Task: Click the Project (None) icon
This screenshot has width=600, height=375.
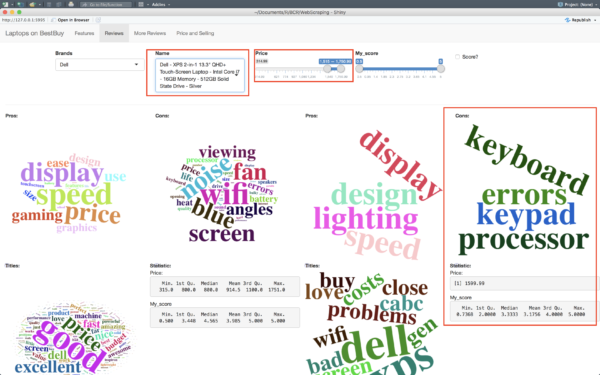Action: 560,5
